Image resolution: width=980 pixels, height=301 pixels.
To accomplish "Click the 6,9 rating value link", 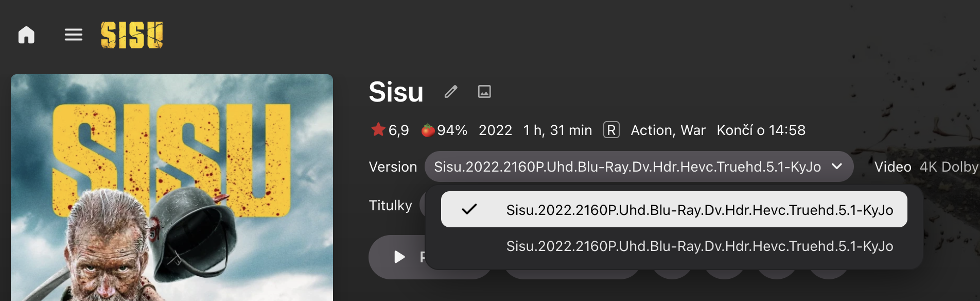I will point(397,130).
